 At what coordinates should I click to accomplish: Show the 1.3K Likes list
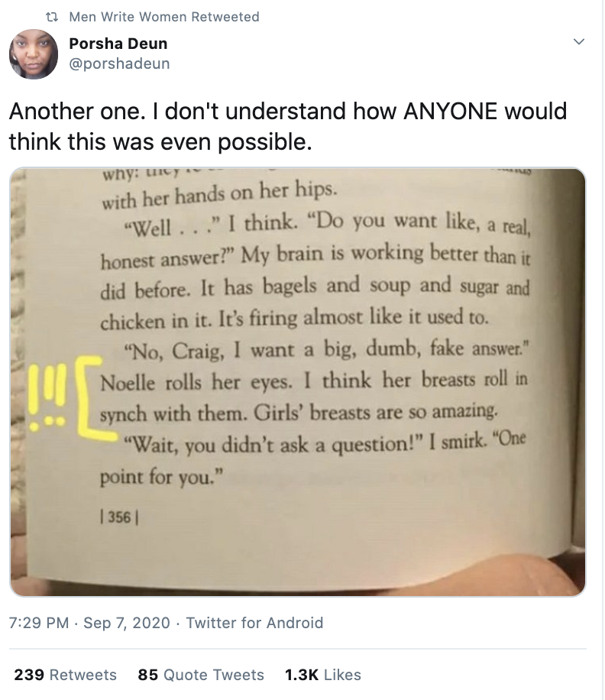(322, 675)
